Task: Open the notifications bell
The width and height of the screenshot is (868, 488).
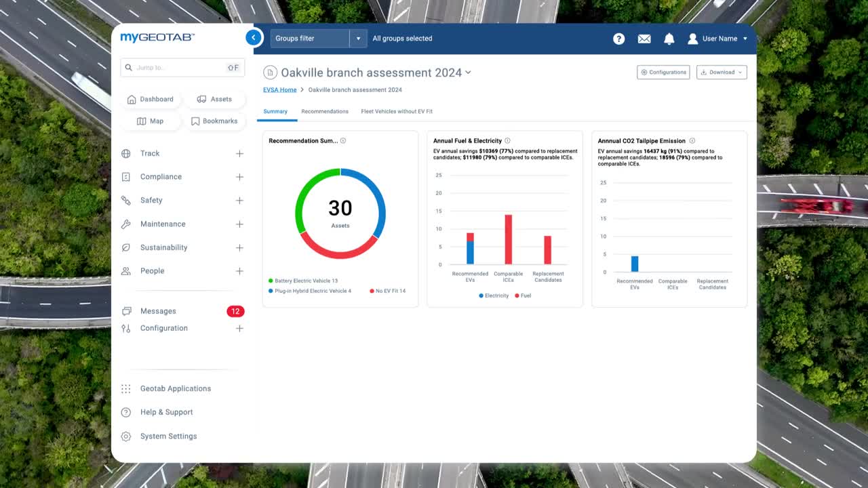Action: click(669, 39)
